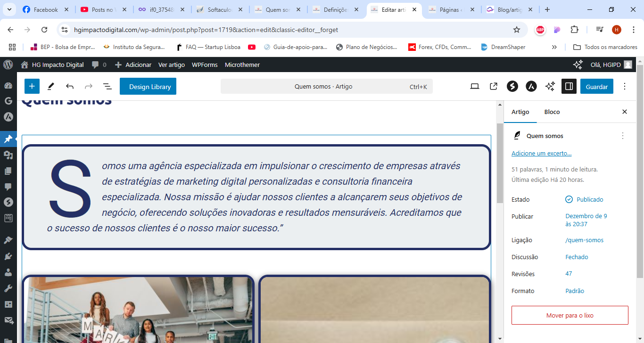Open the block inserter plus button
The width and height of the screenshot is (644, 343).
[32, 86]
